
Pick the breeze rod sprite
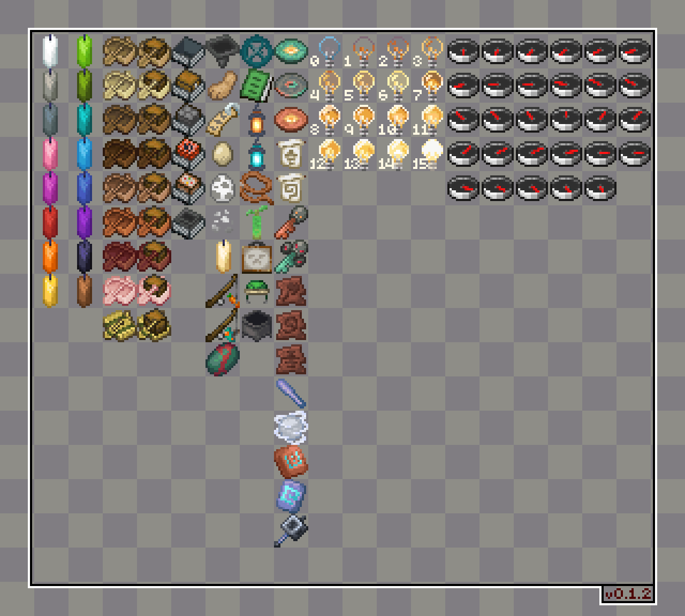click(291, 394)
